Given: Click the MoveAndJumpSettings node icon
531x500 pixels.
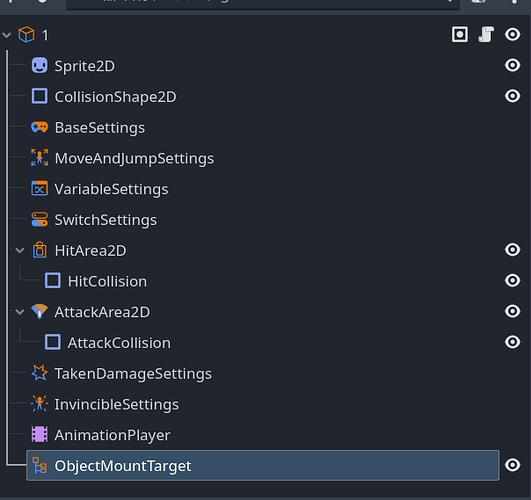Looking at the screenshot, I should coord(40,158).
